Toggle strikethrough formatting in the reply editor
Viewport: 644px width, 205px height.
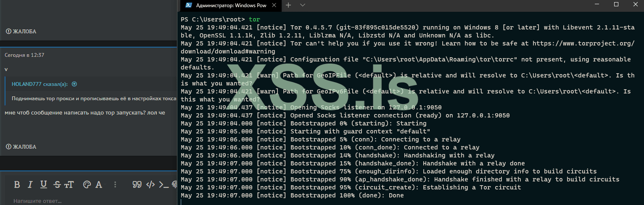click(57, 184)
